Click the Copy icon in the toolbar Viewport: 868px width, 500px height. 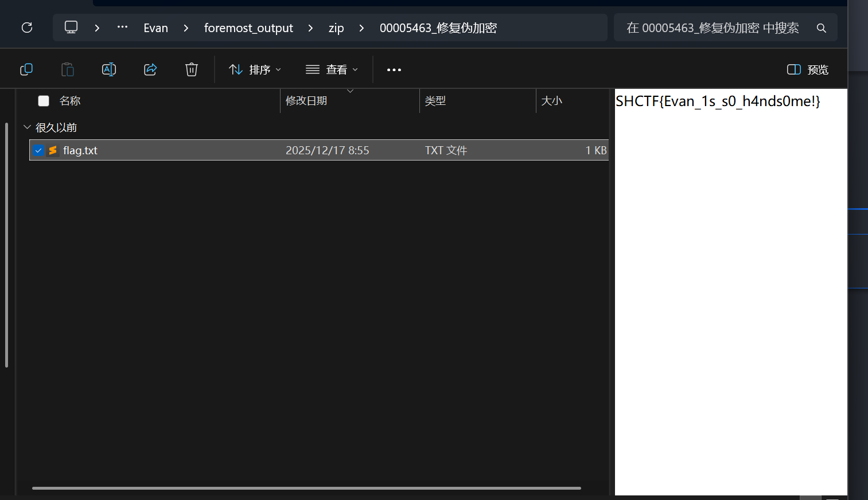tap(26, 69)
